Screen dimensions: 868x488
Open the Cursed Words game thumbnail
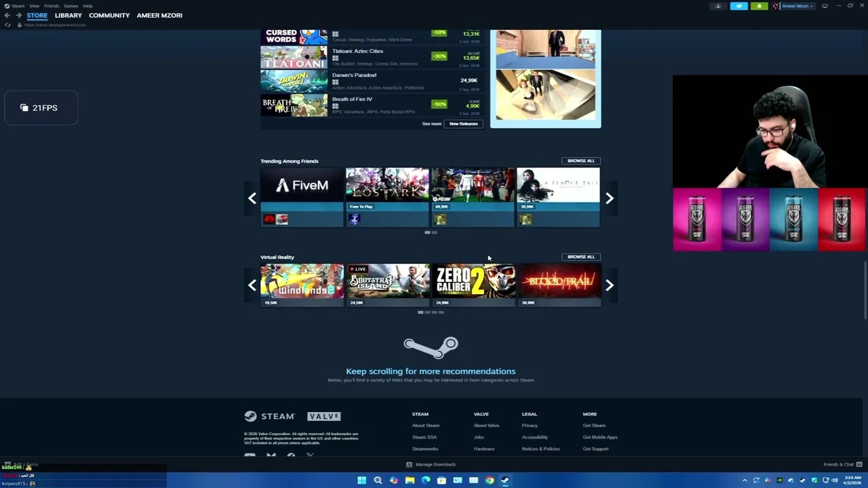coord(294,37)
